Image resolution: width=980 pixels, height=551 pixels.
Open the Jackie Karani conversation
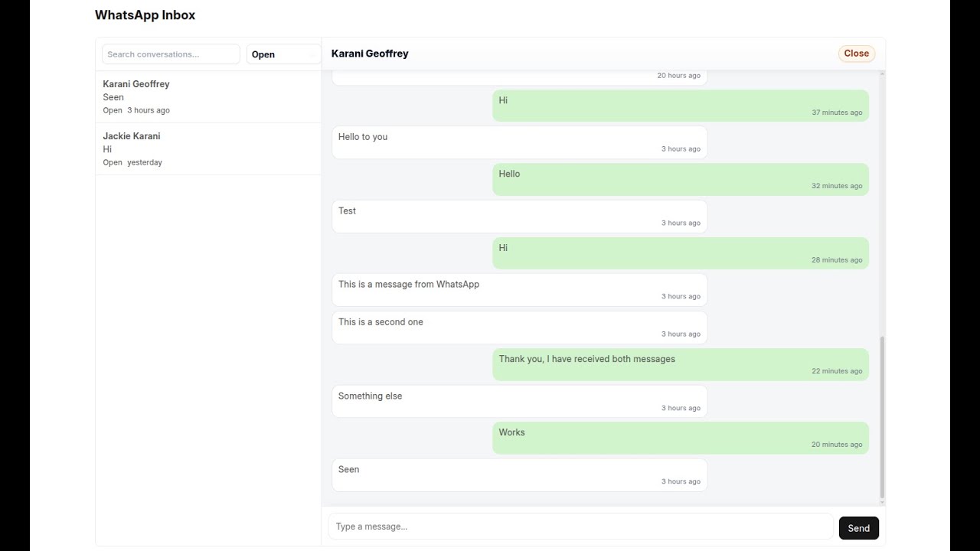tap(207, 148)
